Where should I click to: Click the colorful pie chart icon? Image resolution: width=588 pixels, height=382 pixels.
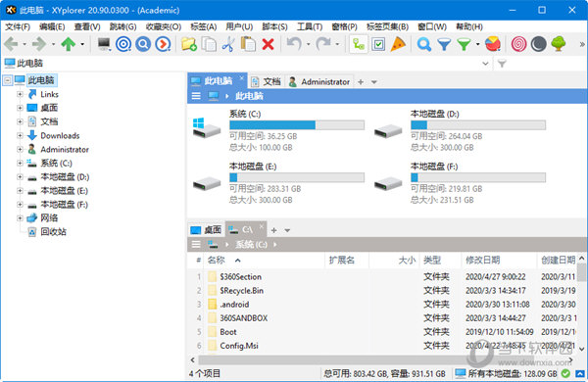(492, 44)
